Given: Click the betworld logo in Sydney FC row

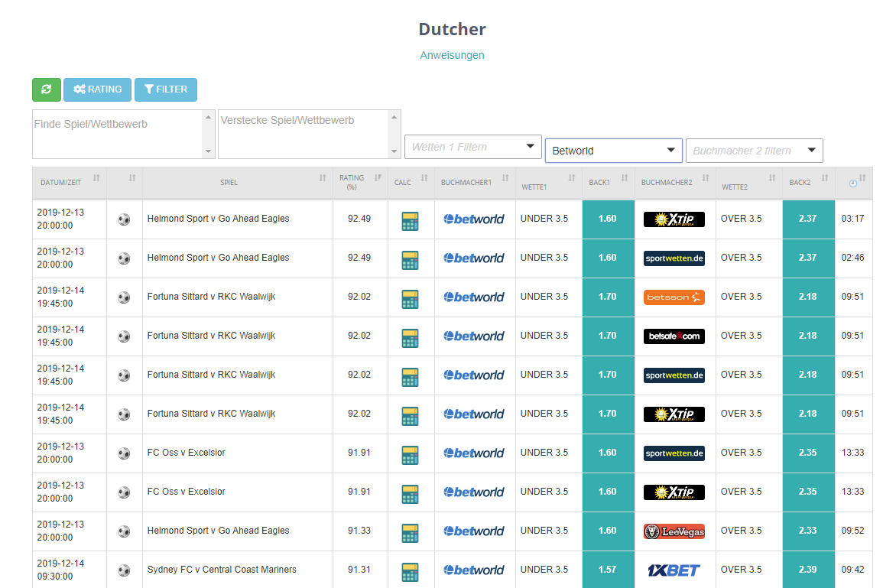Looking at the screenshot, I should click(x=474, y=570).
